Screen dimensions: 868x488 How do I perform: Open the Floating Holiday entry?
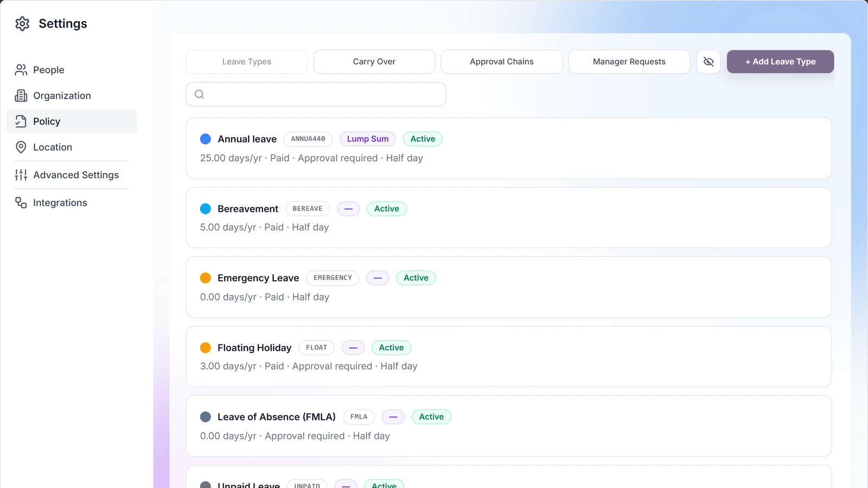(509, 356)
